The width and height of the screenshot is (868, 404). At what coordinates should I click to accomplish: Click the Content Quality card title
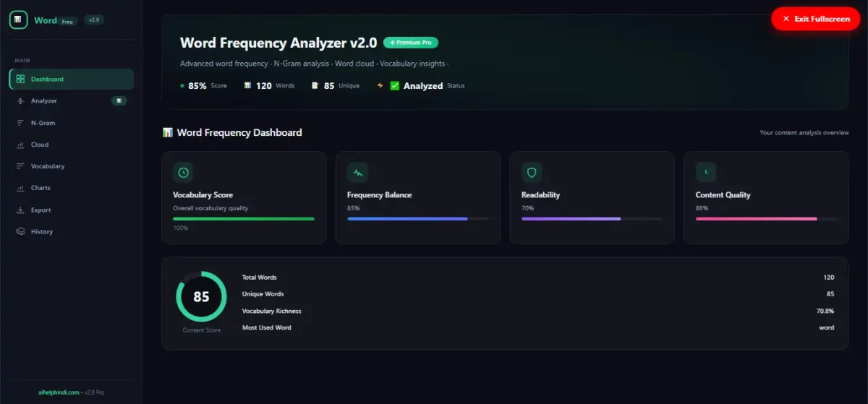coord(723,195)
